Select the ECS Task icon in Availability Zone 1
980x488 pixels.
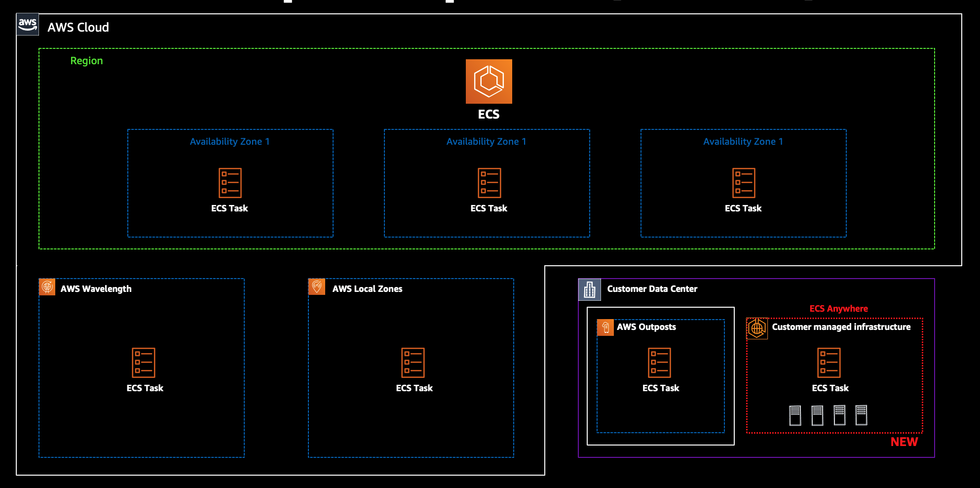tap(230, 183)
